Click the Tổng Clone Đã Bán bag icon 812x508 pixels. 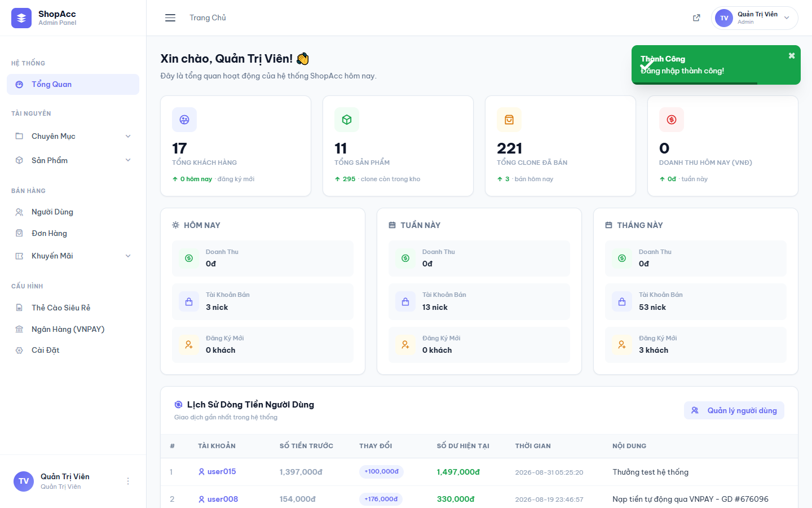pos(509,120)
